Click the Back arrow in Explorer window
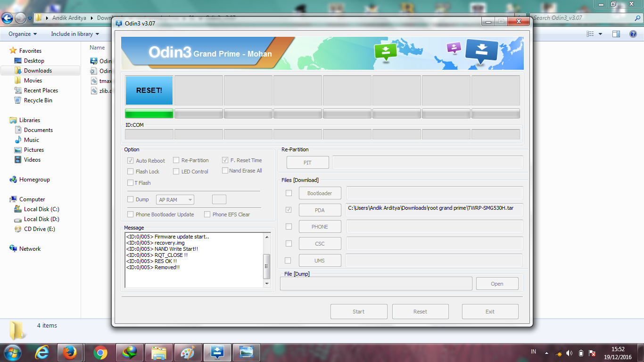Screen dimensions: 644x362 8,18
